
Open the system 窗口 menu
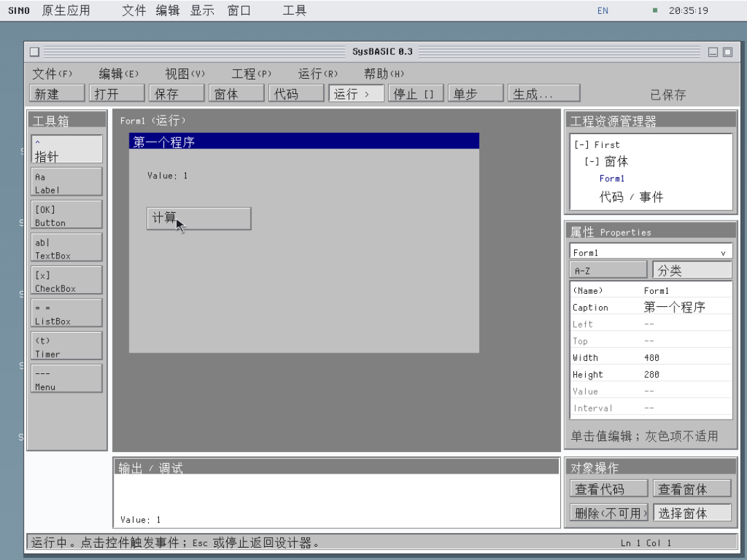pyautogui.click(x=239, y=10)
